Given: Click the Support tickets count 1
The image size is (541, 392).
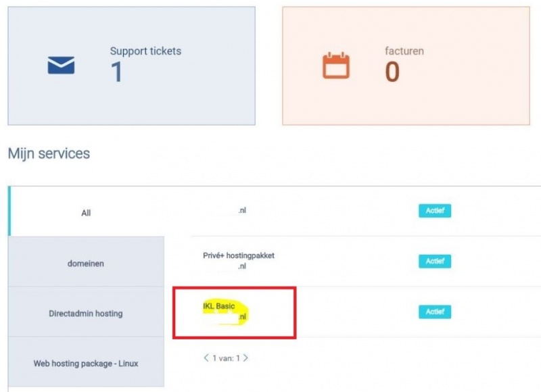Looking at the screenshot, I should point(116,72).
